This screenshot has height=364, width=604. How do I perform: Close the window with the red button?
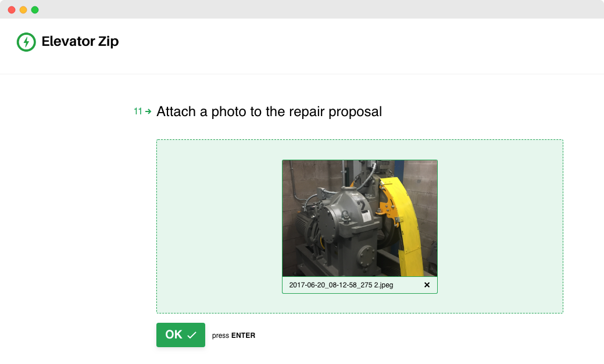tap(12, 10)
